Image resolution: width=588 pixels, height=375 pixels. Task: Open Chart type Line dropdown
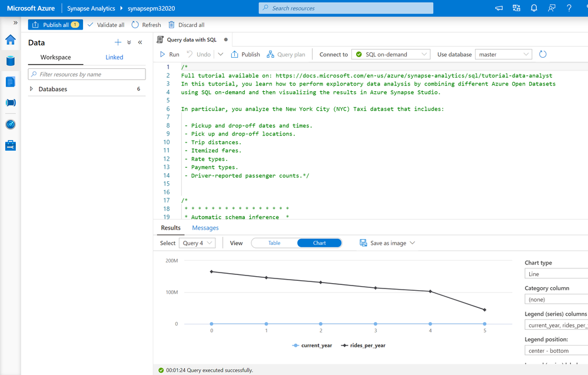tap(556, 274)
